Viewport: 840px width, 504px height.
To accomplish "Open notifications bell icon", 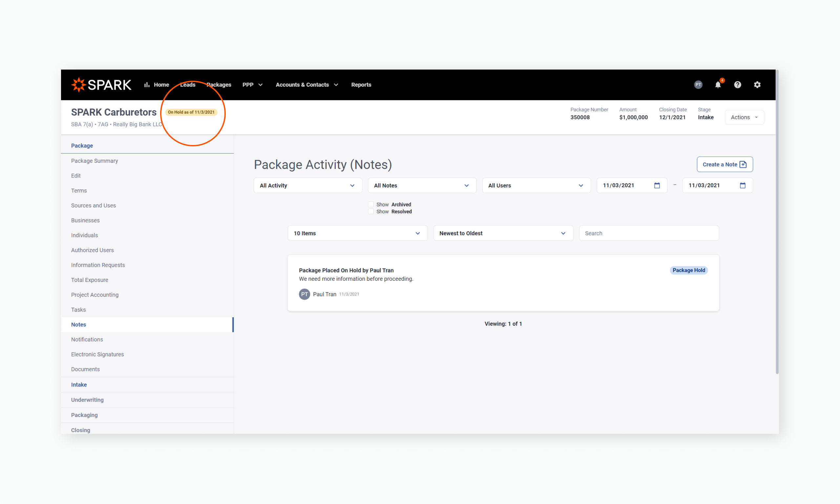I will (x=718, y=85).
